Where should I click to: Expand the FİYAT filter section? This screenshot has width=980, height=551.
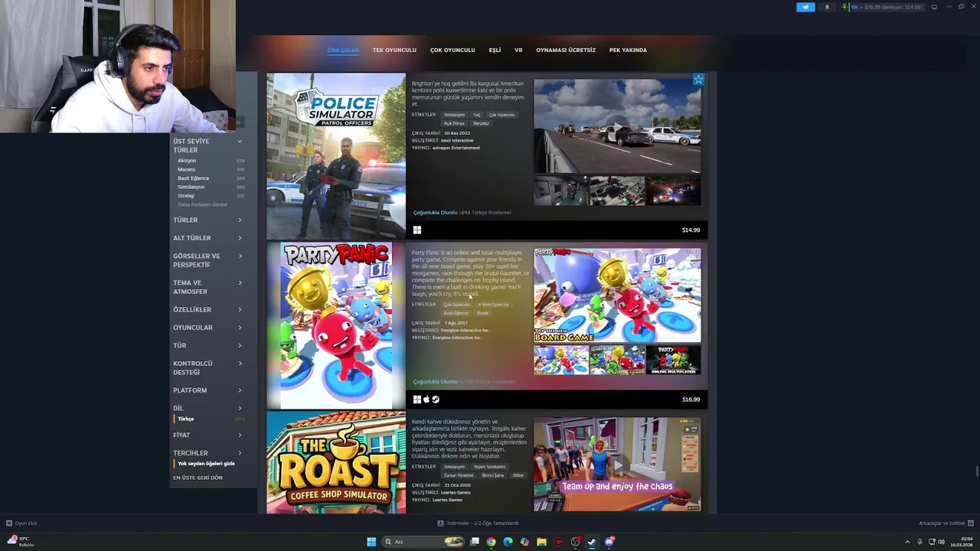pos(207,435)
